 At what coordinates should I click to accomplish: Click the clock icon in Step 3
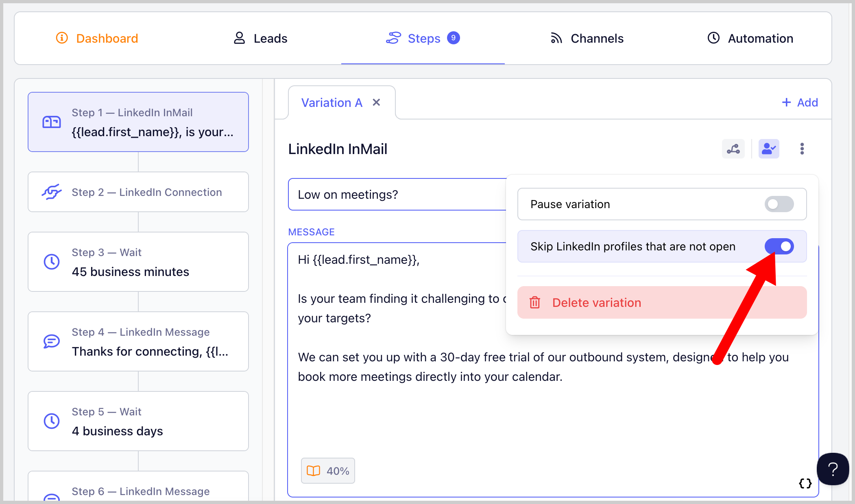[x=52, y=262]
